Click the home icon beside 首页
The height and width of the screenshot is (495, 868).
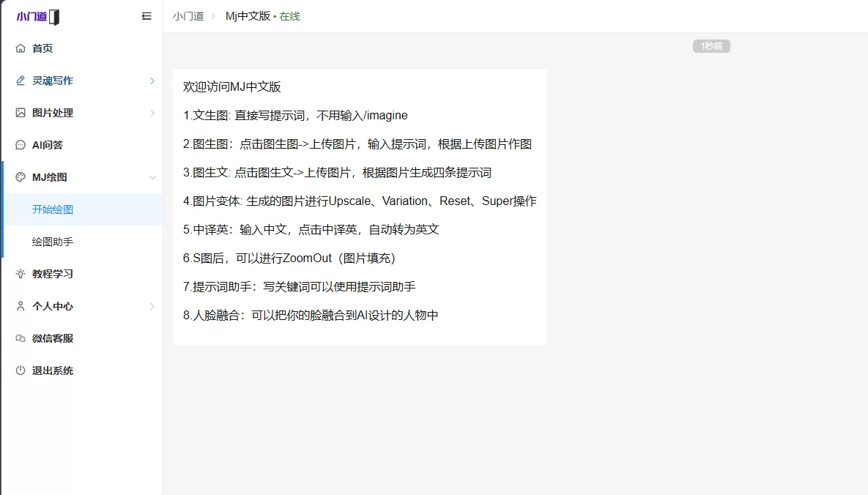(21, 48)
